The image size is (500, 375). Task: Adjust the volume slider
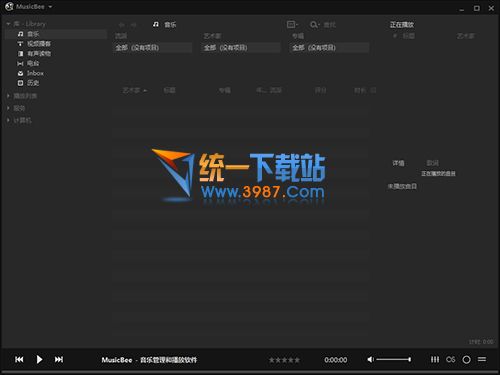[x=394, y=359]
